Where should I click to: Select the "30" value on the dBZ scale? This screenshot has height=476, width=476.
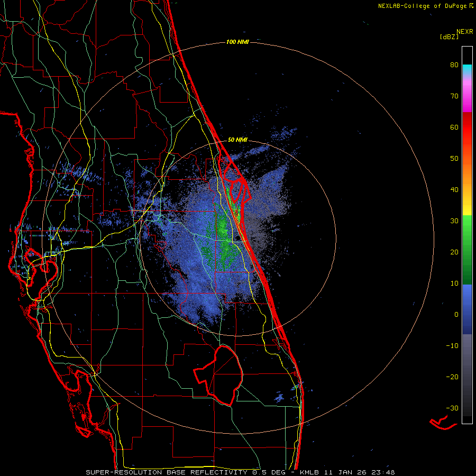tap(454, 221)
